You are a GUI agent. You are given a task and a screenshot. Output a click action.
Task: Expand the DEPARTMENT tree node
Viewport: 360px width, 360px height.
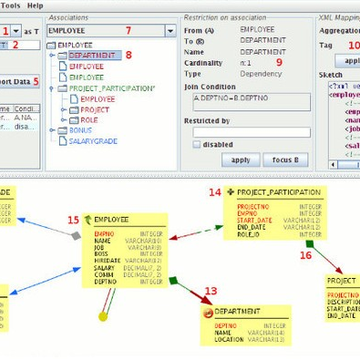pos(52,55)
